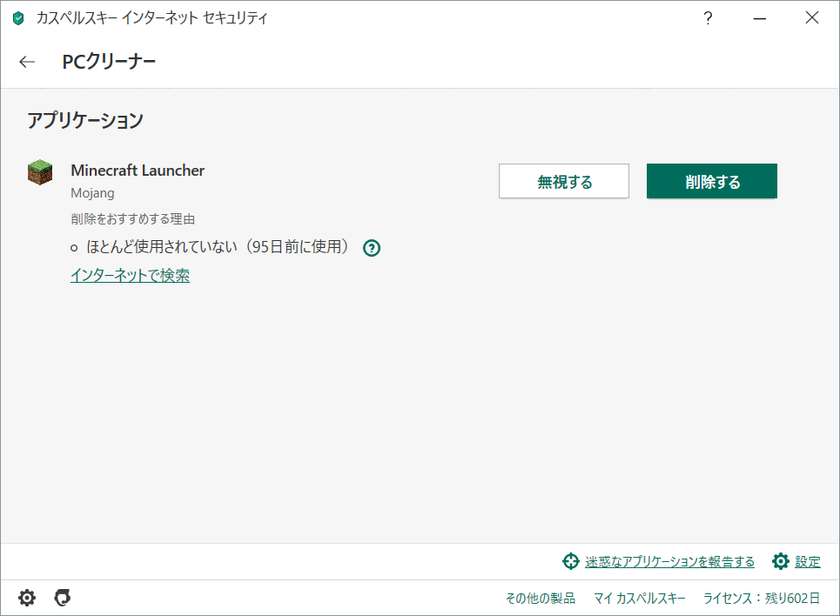Viewport: 840px width, 616px height.
Task: Open 迷惑なアプリケーションを報告する link
Action: tap(669, 562)
